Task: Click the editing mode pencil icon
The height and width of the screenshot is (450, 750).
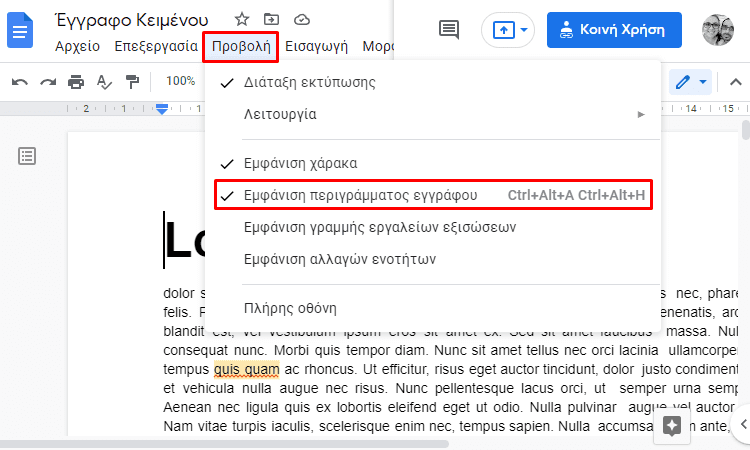Action: pos(683,82)
